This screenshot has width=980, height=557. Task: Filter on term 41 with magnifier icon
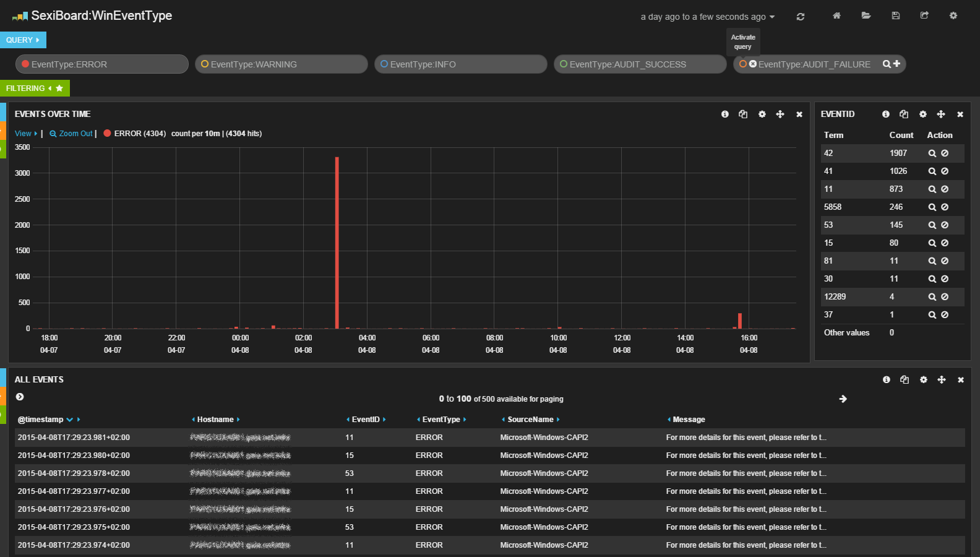click(932, 171)
